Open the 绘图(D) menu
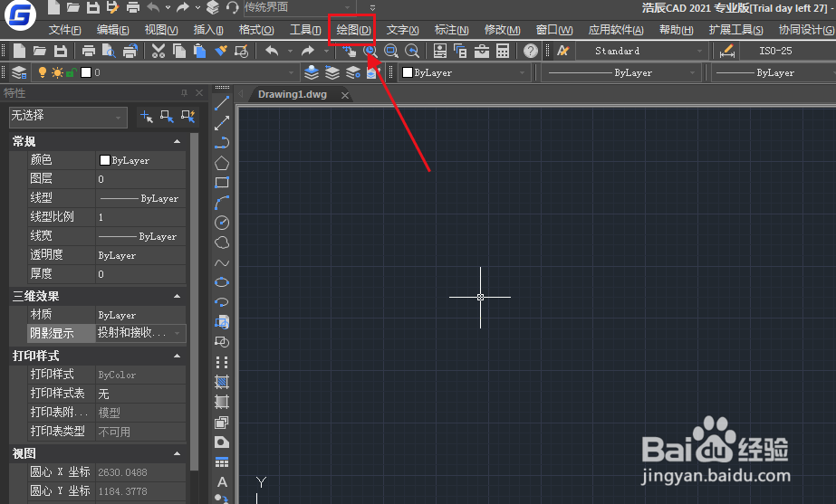 353,30
